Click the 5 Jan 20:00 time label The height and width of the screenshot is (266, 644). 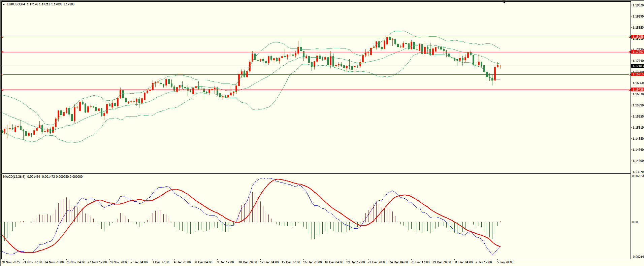click(505, 262)
